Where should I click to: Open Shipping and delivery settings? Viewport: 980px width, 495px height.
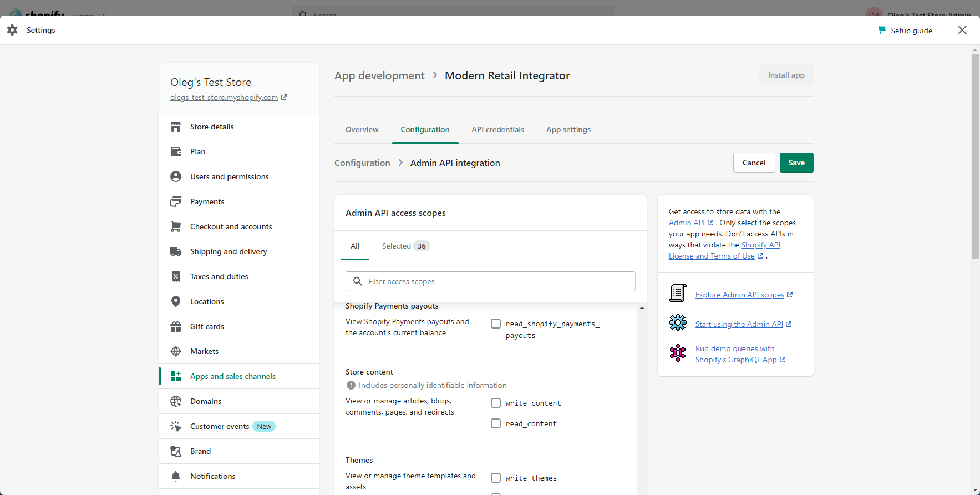pos(239,251)
